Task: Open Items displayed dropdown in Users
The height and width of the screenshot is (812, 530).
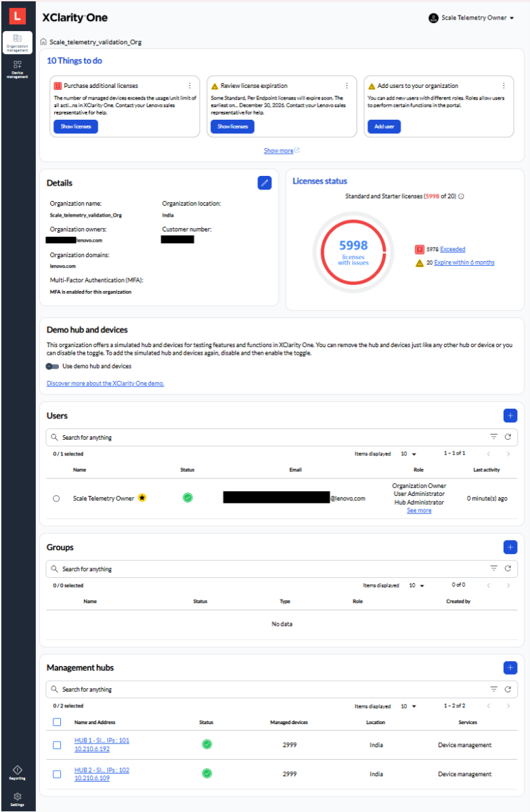Action: (x=408, y=454)
